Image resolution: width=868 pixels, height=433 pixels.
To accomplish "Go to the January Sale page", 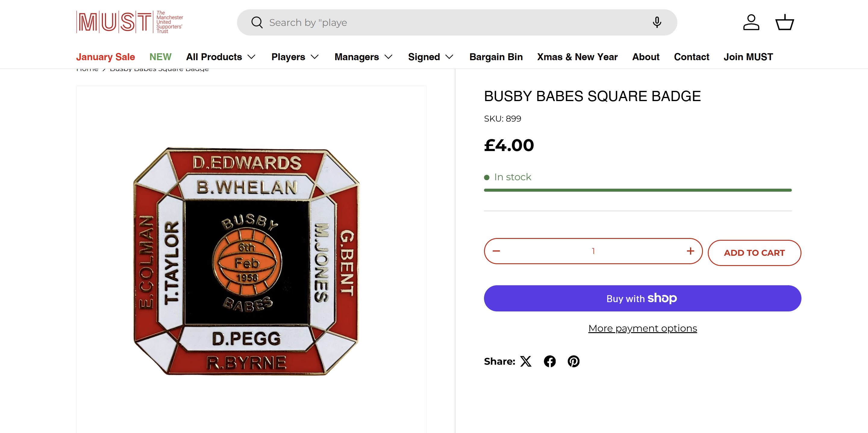I will pos(105,57).
